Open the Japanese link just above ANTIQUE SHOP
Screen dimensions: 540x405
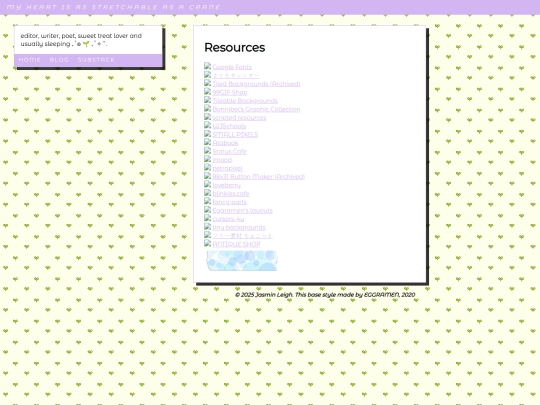242,236
